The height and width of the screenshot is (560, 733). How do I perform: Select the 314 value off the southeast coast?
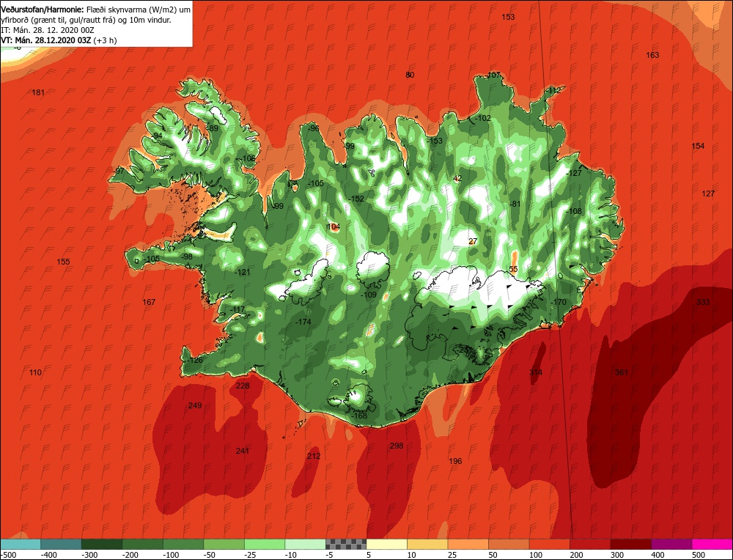pos(536,372)
